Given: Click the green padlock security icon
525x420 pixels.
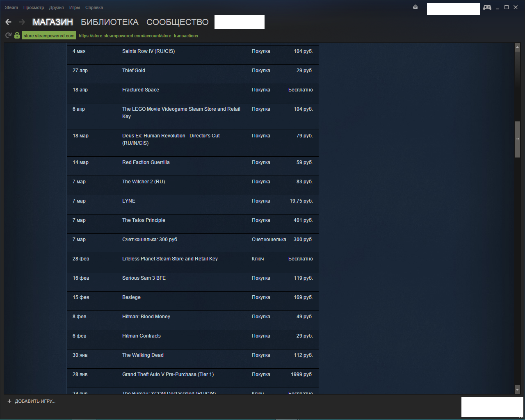Looking at the screenshot, I should (17, 36).
